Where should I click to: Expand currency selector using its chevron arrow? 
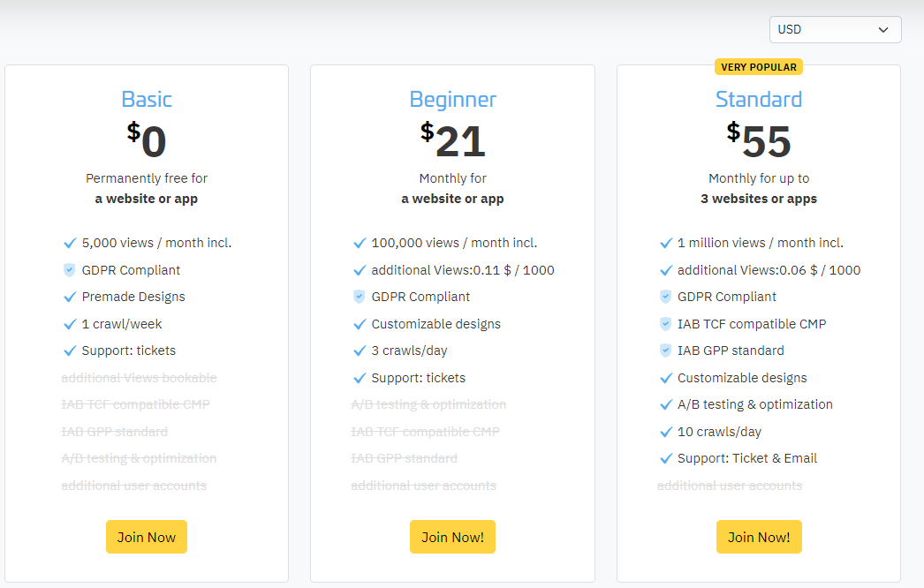tap(883, 30)
